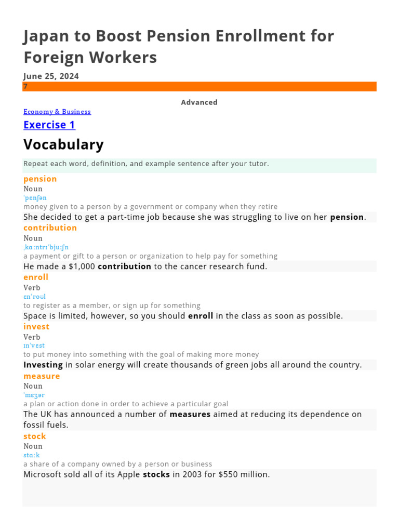Open the Economy & Business category link
This screenshot has width=399, height=532.
[57, 112]
